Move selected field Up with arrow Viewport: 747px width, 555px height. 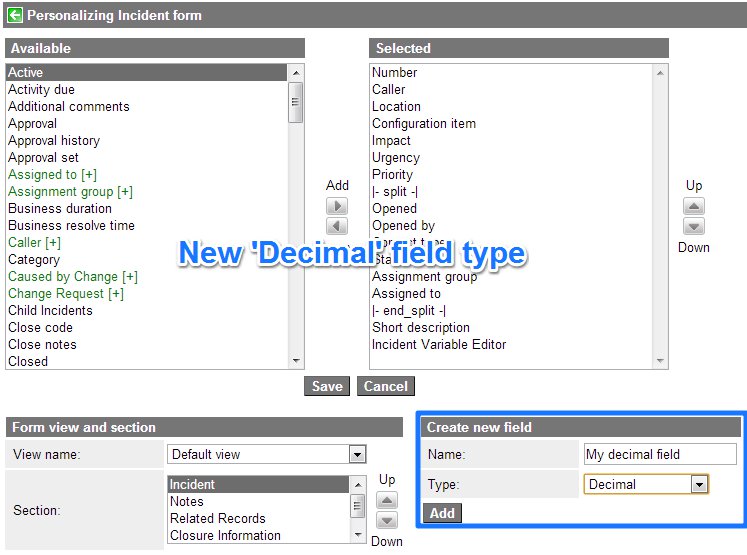tap(694, 206)
